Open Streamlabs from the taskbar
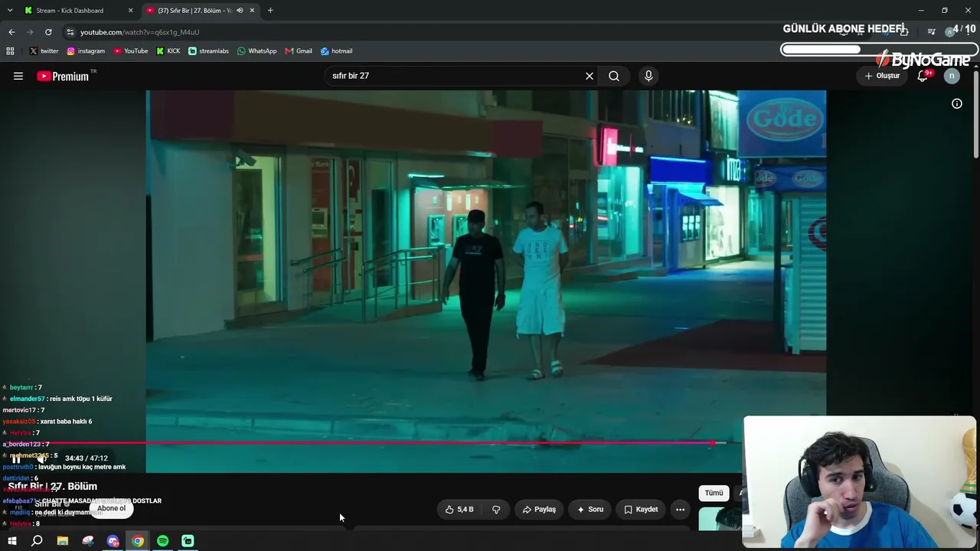This screenshot has width=980, height=551. click(x=188, y=541)
